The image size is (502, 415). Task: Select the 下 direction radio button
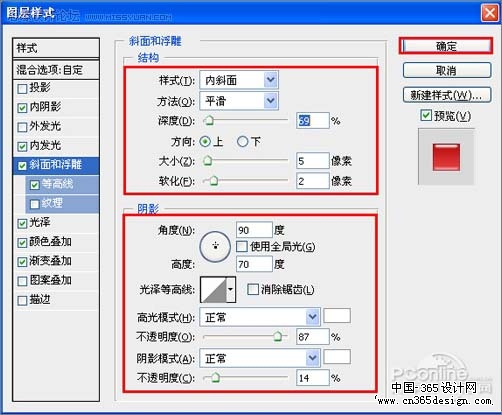[x=242, y=142]
